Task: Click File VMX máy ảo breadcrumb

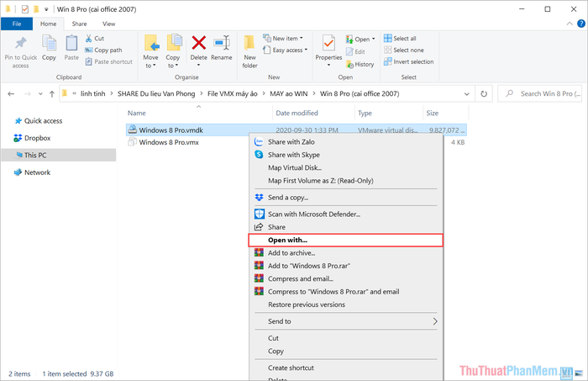Action: [233, 94]
